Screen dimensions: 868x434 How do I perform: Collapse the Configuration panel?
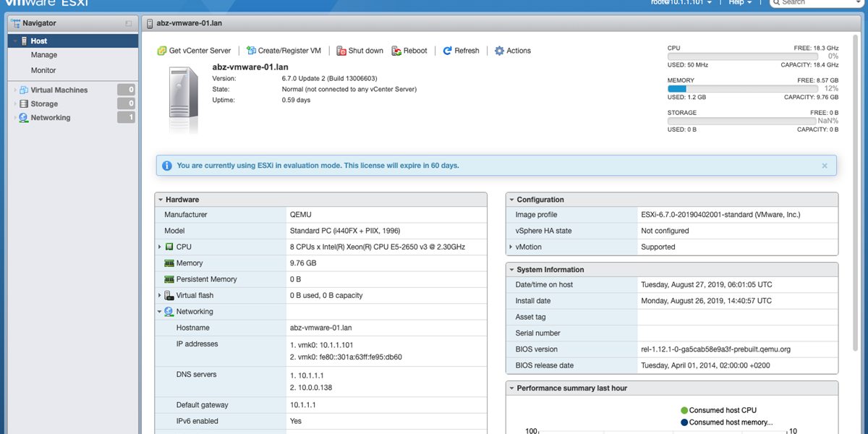[x=511, y=200]
